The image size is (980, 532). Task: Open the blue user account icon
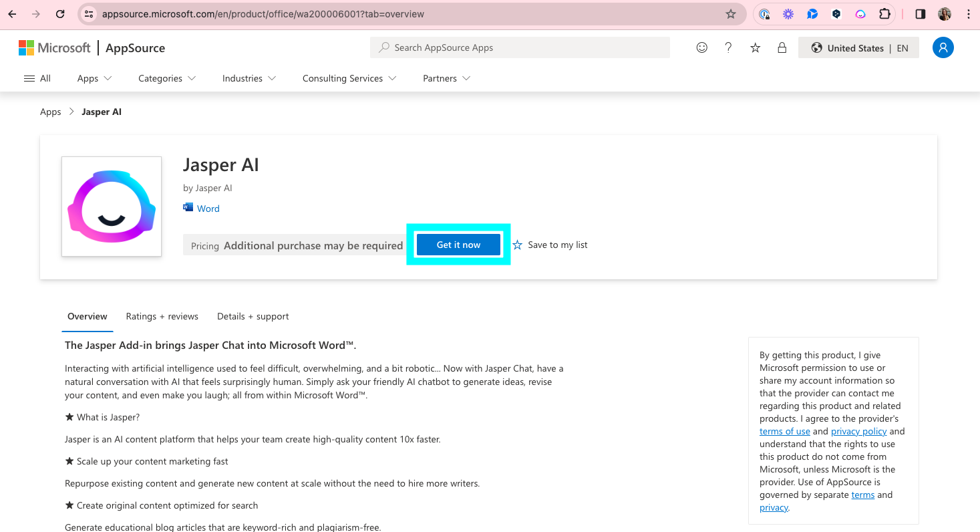point(943,47)
